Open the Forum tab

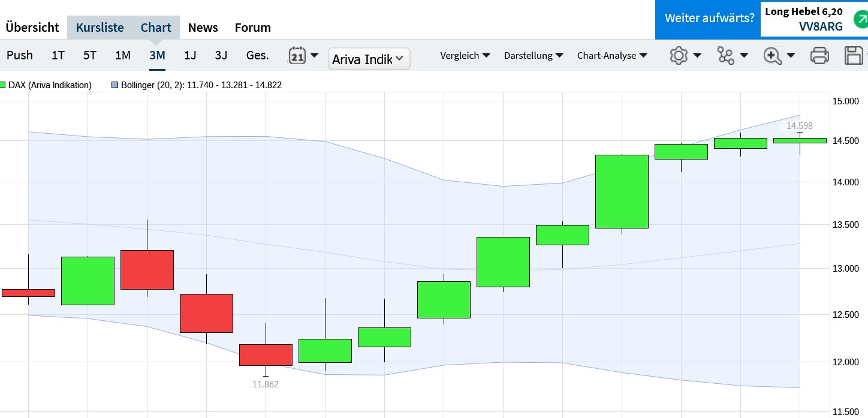252,28
